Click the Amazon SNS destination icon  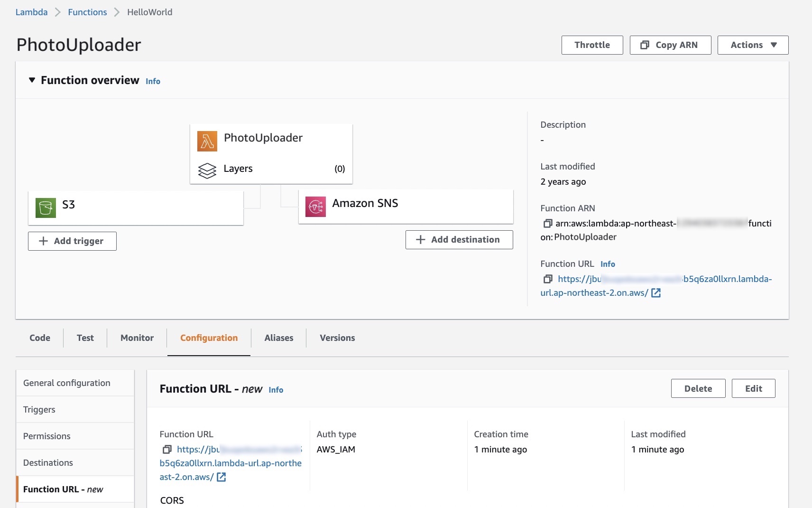coord(315,207)
